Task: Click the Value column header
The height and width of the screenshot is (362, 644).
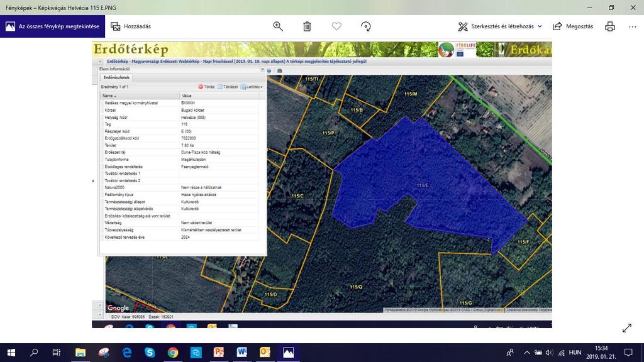Action: click(219, 96)
